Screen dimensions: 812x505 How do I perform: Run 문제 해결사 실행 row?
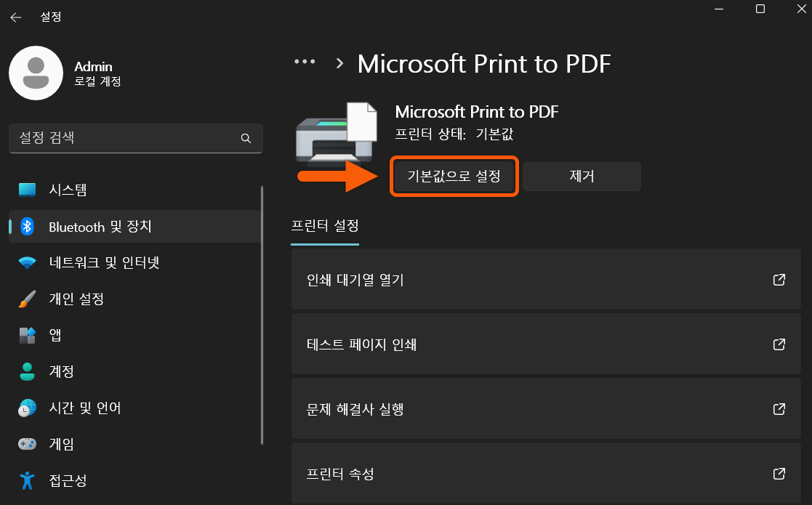(x=546, y=409)
